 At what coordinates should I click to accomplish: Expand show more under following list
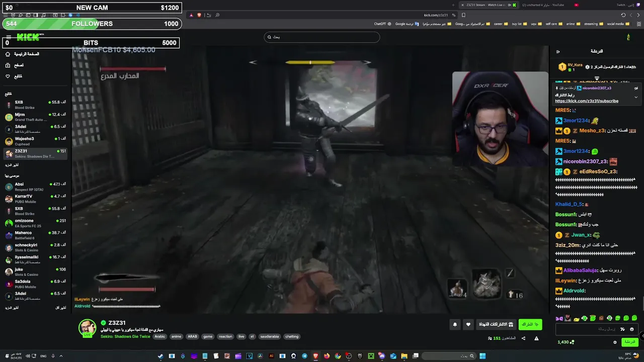click(12, 165)
